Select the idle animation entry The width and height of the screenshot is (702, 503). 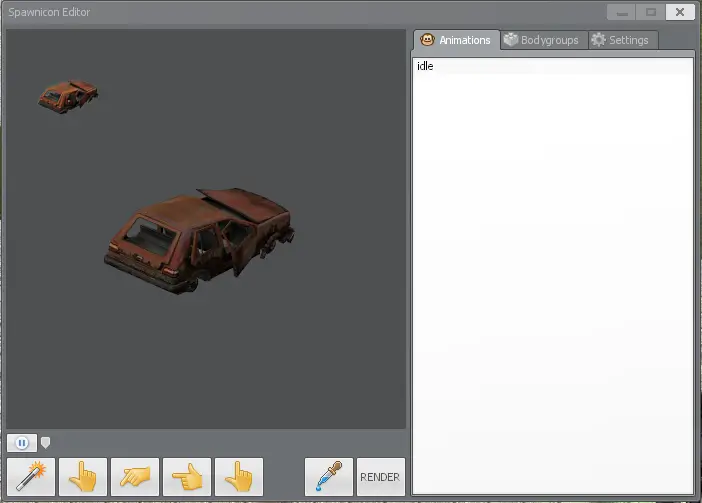point(552,66)
